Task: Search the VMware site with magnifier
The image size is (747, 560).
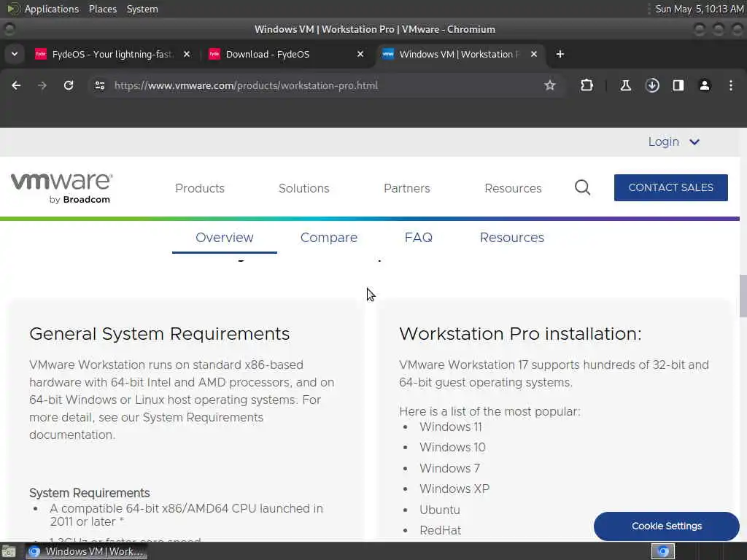Action: [x=582, y=187]
